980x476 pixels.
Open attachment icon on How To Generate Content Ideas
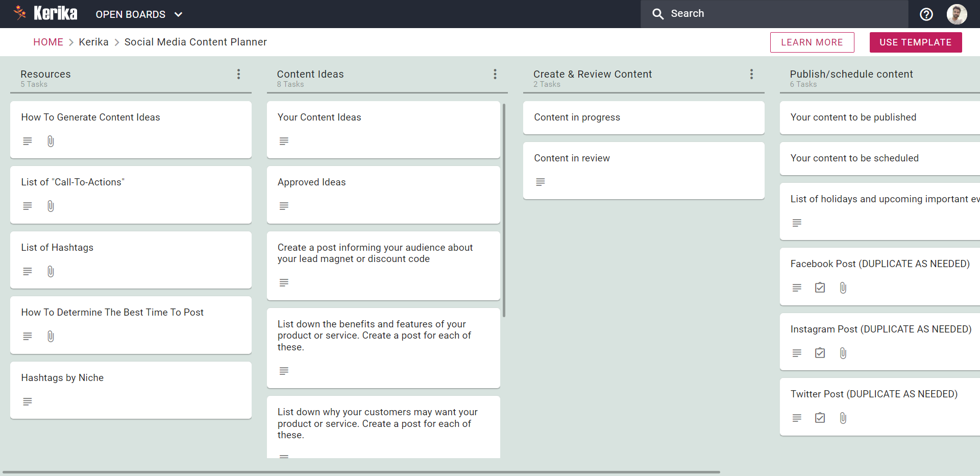(51, 141)
